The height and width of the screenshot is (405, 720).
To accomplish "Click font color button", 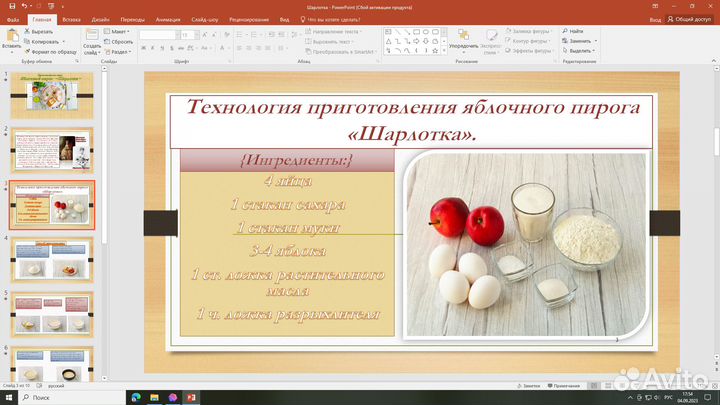I will tap(222, 48).
